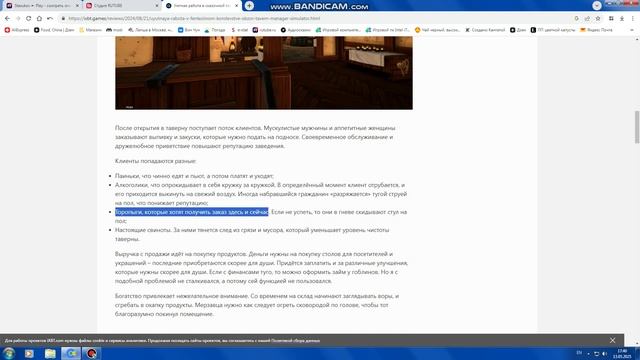Go back to the previous page

click(7, 18)
